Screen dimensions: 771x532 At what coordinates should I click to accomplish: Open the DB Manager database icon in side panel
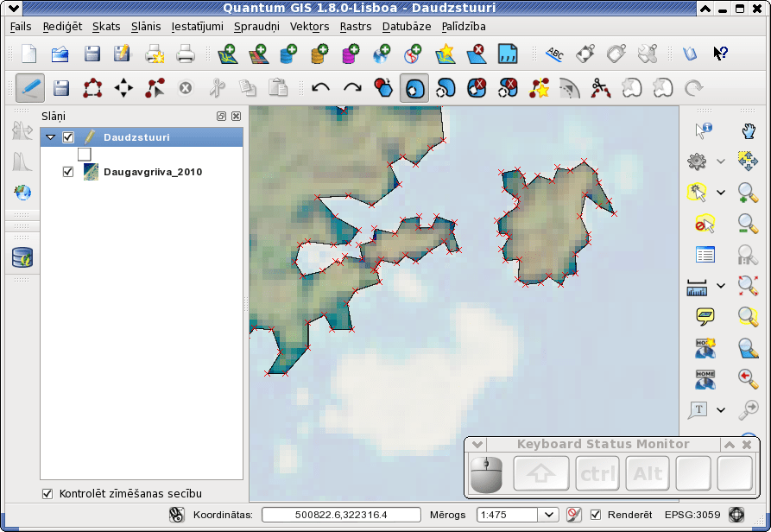tap(22, 257)
